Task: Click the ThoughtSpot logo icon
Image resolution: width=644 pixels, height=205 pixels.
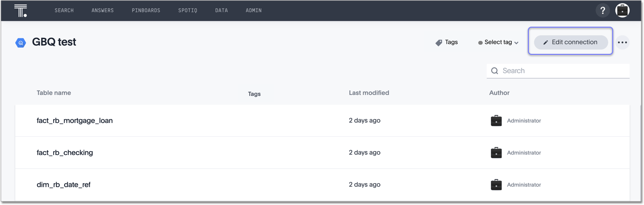Action: [21, 10]
